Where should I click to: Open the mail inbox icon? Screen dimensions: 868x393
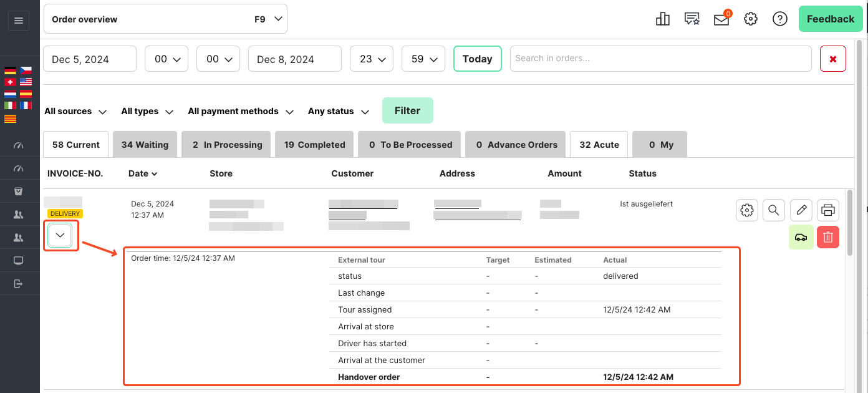click(721, 19)
